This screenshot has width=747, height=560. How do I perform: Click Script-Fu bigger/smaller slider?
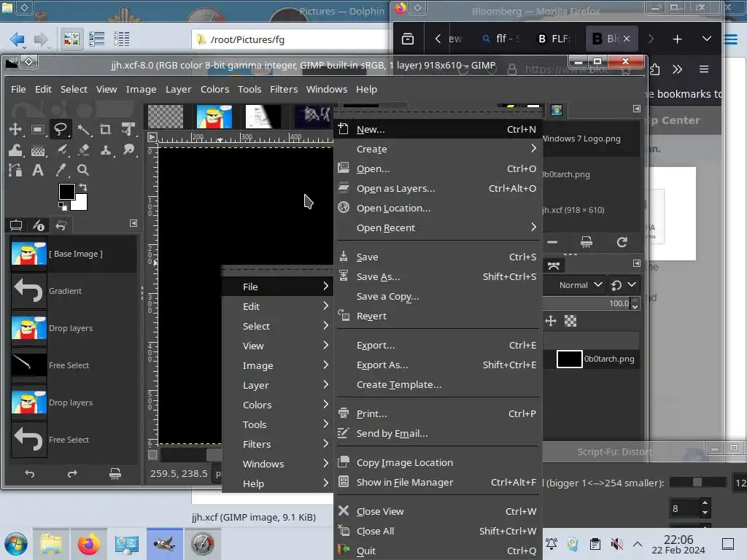[x=698, y=483]
